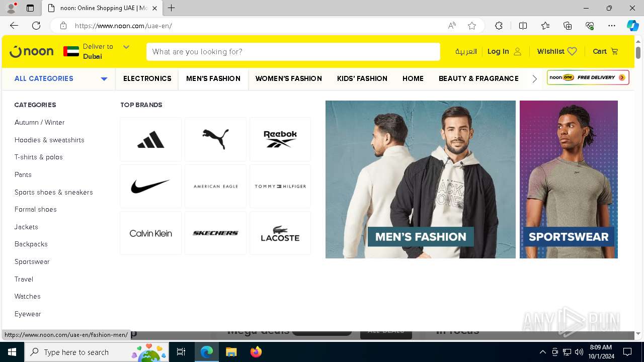Open Firefox from the taskbar

(256, 352)
